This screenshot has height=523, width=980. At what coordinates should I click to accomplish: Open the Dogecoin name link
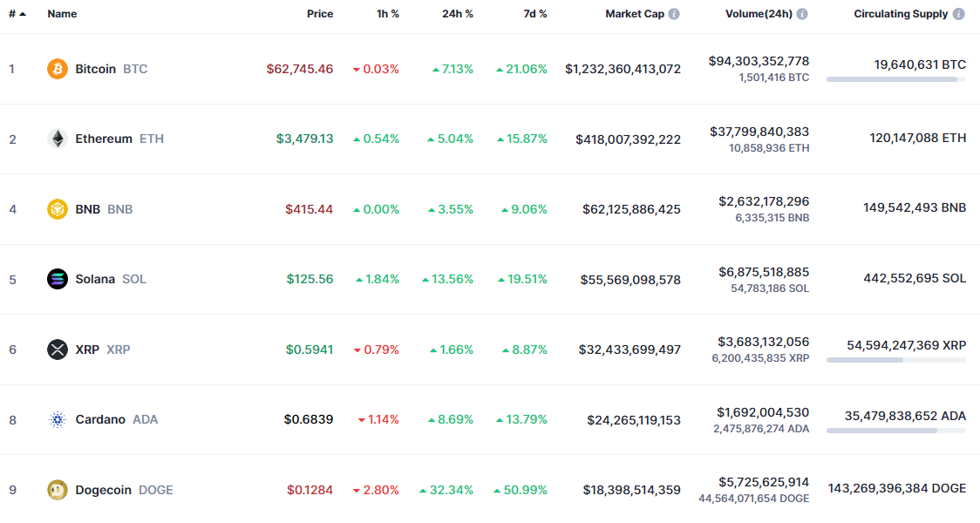103,490
